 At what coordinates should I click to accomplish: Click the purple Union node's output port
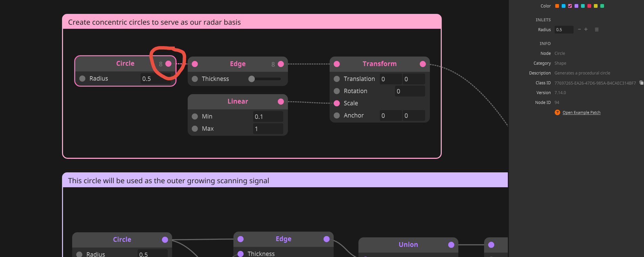click(451, 245)
